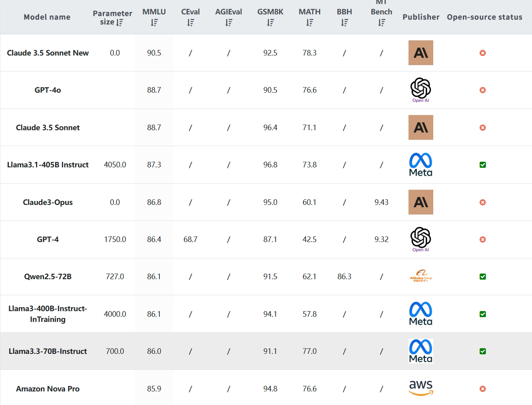Sort table by MMLU score
Image resolution: width=532 pixels, height=405 pixels.
pyautogui.click(x=154, y=23)
